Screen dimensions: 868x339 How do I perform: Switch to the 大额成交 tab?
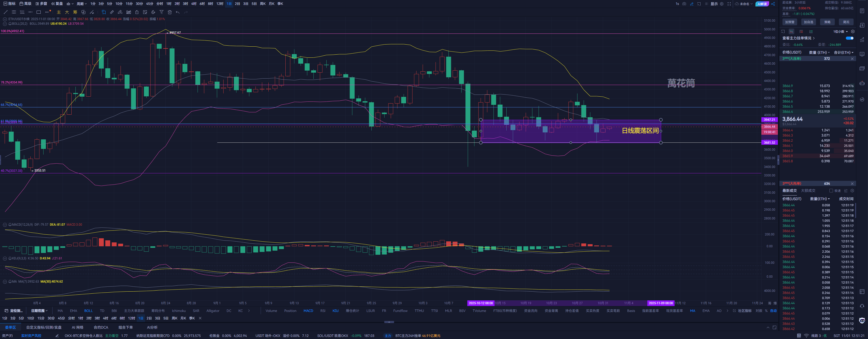tap(808, 191)
